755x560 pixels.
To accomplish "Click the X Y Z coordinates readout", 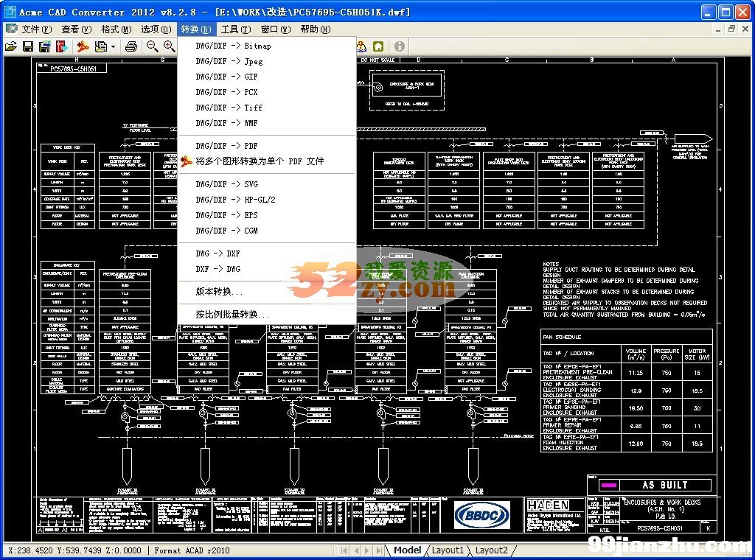I will [74, 550].
